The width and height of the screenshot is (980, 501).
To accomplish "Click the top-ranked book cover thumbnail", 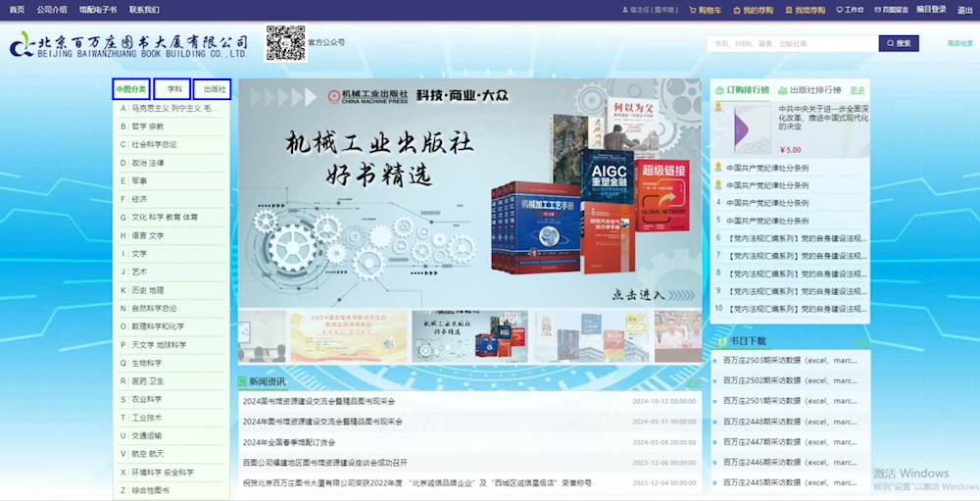I will tap(752, 129).
